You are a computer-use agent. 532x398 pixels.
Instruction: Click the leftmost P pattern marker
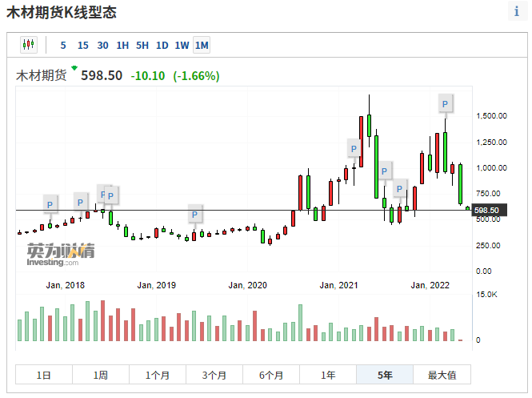click(x=50, y=204)
